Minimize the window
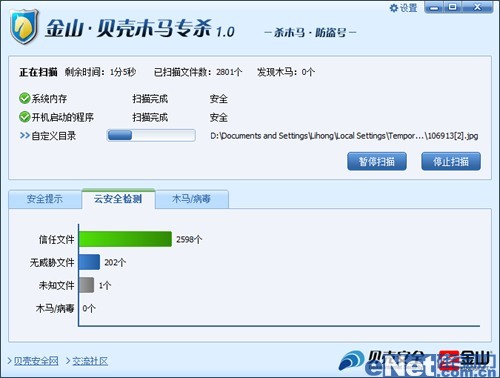 434,7
